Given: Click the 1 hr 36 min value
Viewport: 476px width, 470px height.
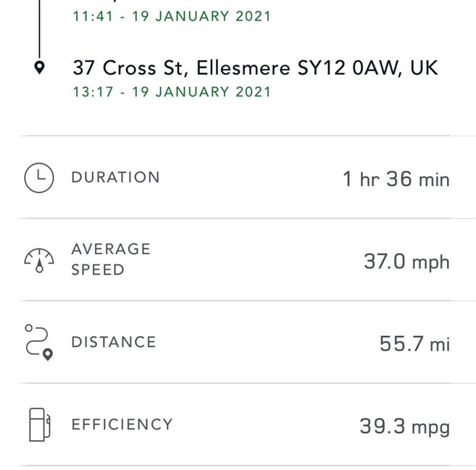Looking at the screenshot, I should click(x=396, y=179).
